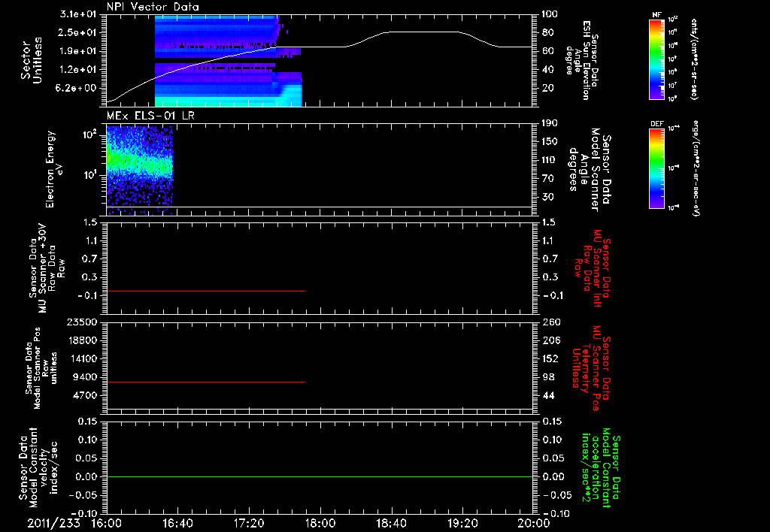Click the 23500 scanner position tick label
Screen dimensions: 770x532
(82, 322)
